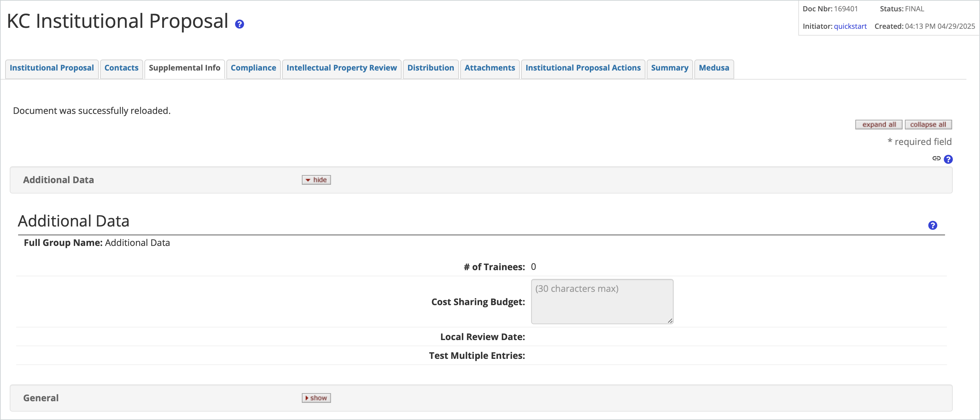980x420 pixels.
Task: Click the link (chain) icon above Additional Data
Action: pos(936,159)
